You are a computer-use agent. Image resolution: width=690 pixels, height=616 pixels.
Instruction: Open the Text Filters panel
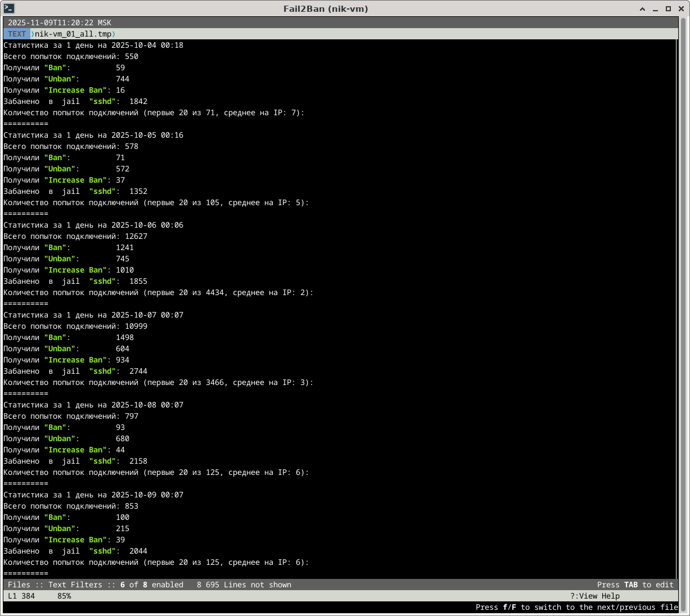tap(75, 585)
